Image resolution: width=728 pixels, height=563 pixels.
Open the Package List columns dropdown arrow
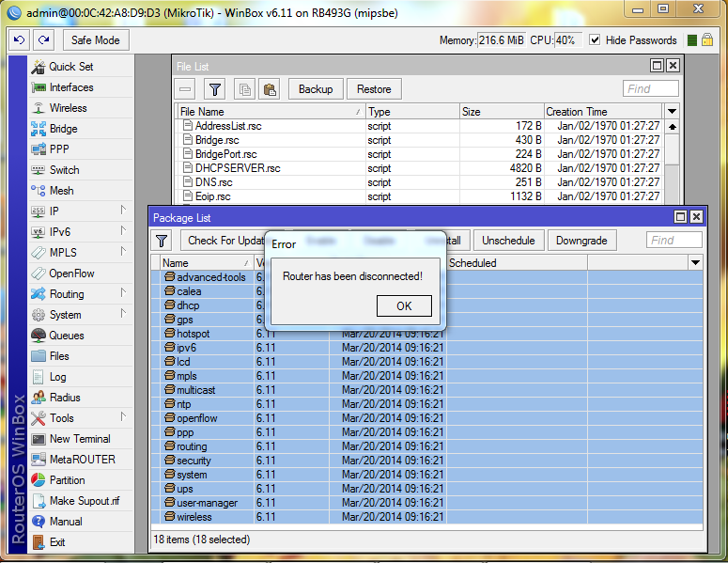click(x=695, y=263)
